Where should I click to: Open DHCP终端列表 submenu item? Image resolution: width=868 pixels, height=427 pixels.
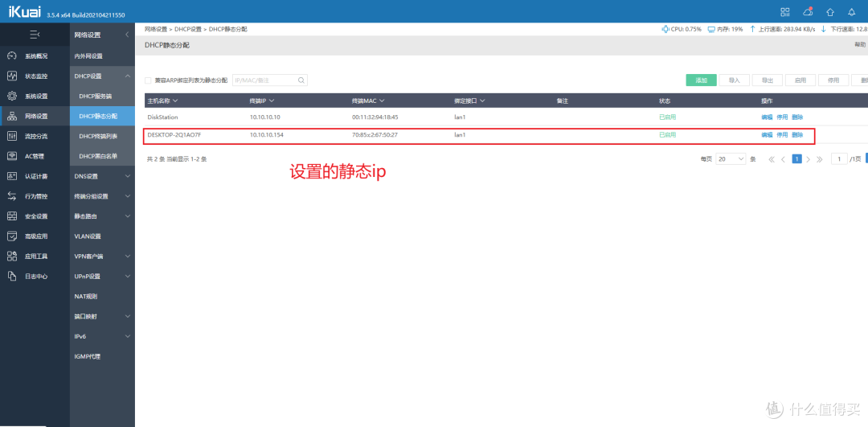[x=98, y=136]
